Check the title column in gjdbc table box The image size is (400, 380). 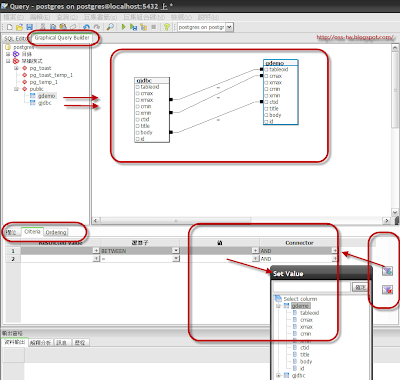pos(137,126)
